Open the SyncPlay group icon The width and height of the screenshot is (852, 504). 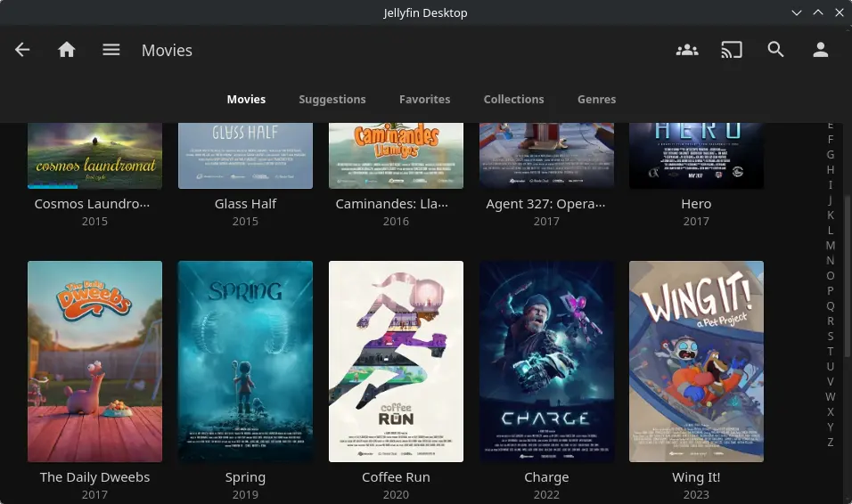[687, 50]
